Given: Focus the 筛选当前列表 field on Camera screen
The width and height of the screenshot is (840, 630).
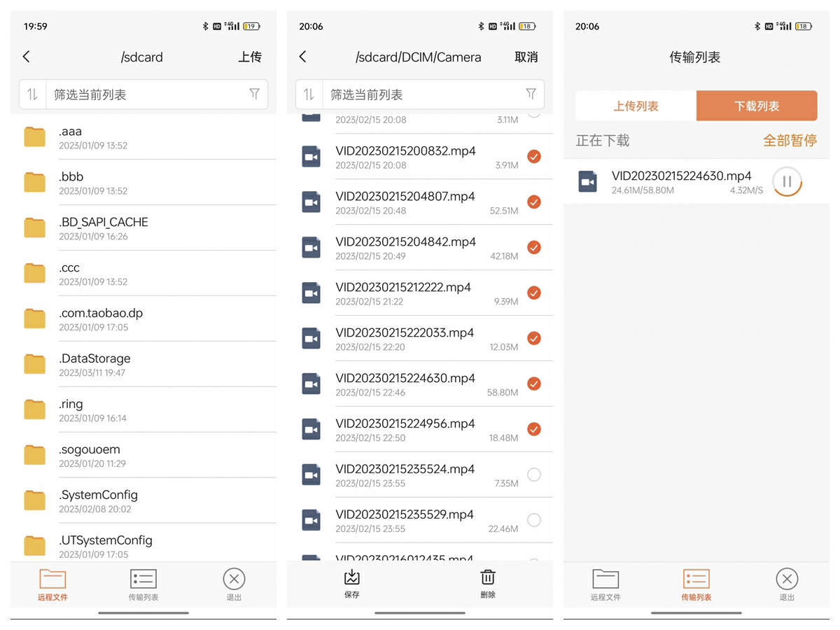Looking at the screenshot, I should tap(420, 94).
